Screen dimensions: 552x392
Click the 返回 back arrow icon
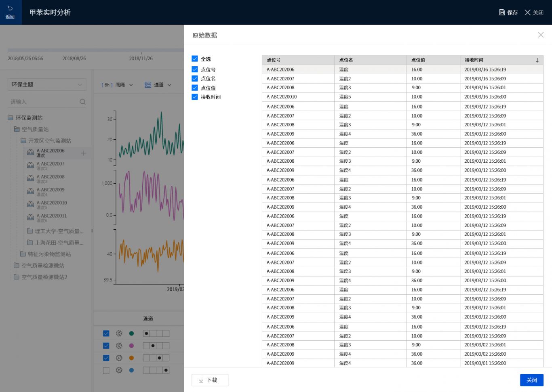click(x=10, y=8)
